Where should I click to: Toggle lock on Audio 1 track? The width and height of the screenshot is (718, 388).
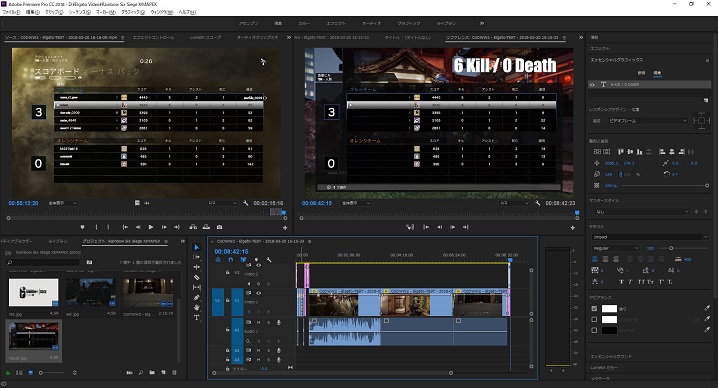[x=228, y=329]
